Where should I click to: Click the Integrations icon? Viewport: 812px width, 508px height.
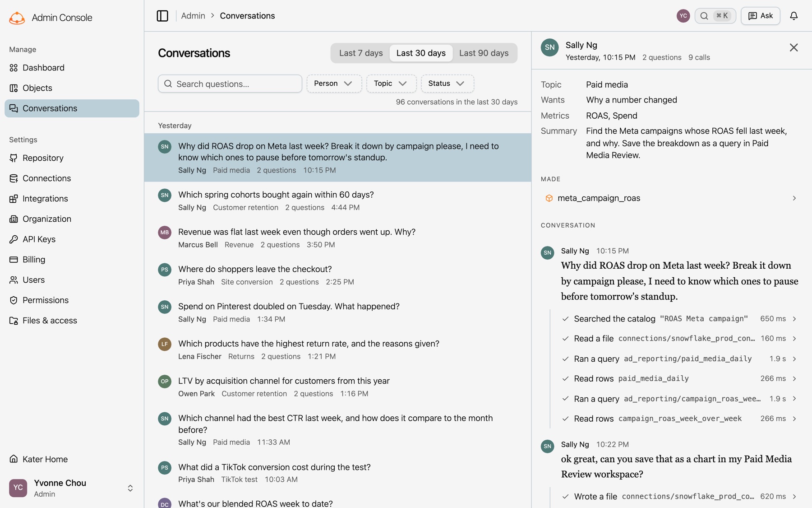[14, 199]
